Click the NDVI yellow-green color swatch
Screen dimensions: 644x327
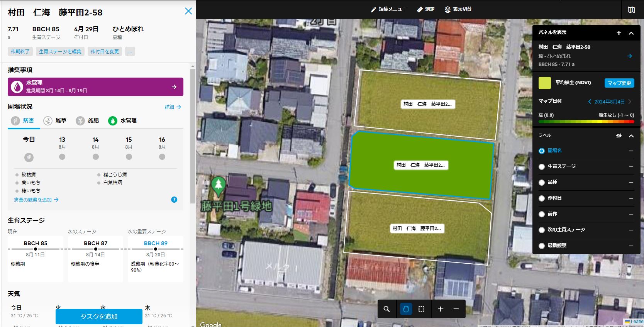coord(545,83)
